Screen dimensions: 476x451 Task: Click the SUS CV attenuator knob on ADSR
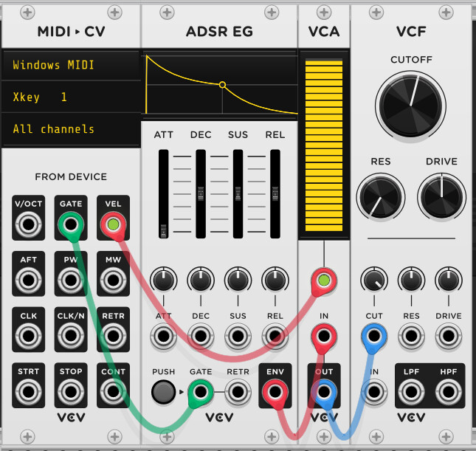pos(238,280)
